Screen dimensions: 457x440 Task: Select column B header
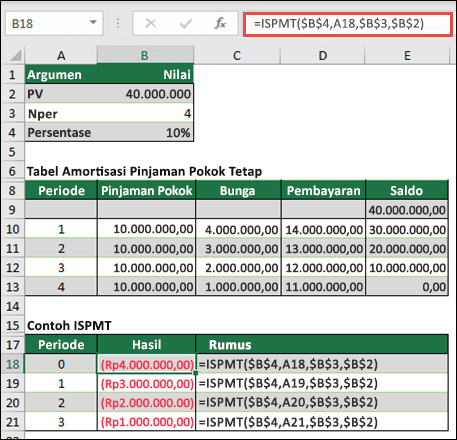pyautogui.click(x=145, y=55)
